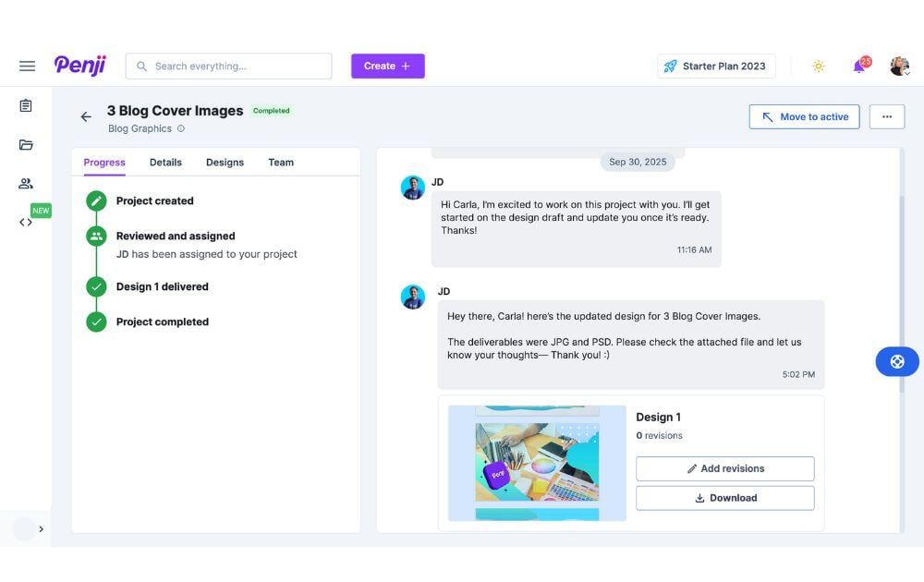Expand the sidebar with chevron arrow
924x582 pixels.
coord(41,529)
